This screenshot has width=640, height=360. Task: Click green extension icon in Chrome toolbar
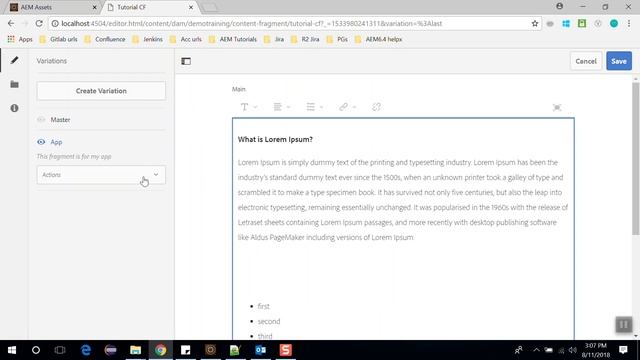pos(582,24)
